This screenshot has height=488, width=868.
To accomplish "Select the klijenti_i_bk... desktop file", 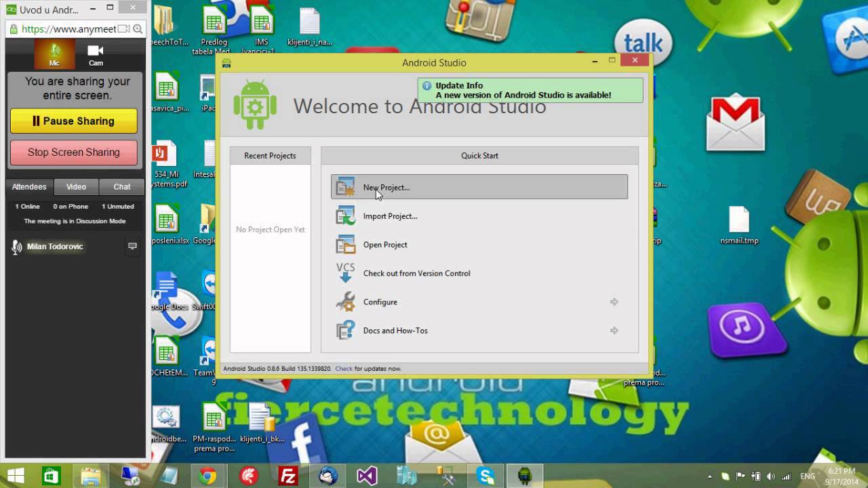I will [262, 424].
